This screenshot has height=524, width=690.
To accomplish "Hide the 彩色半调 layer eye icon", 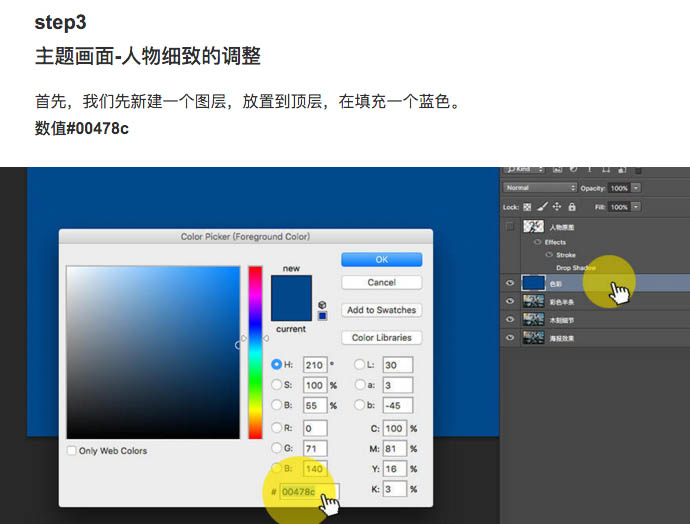I will 510,301.
